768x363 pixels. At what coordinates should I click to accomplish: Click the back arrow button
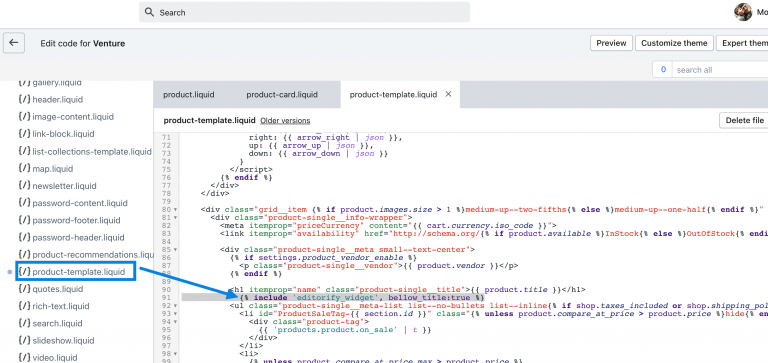(14, 43)
